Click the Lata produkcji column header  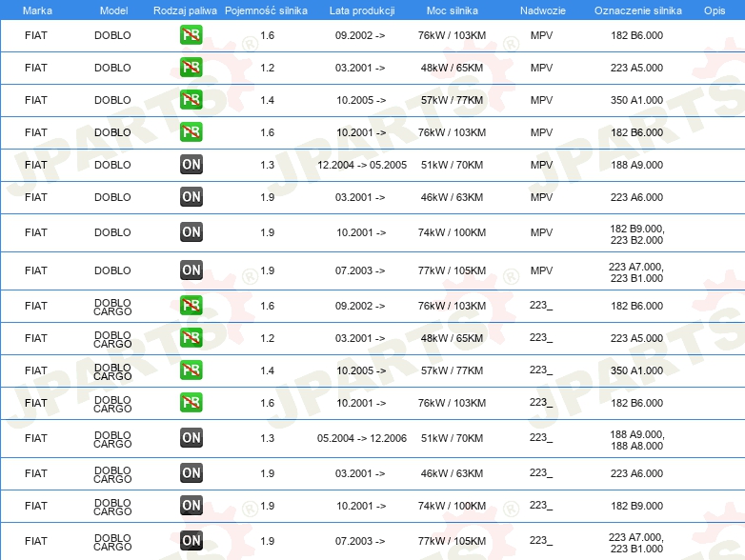[x=362, y=10]
